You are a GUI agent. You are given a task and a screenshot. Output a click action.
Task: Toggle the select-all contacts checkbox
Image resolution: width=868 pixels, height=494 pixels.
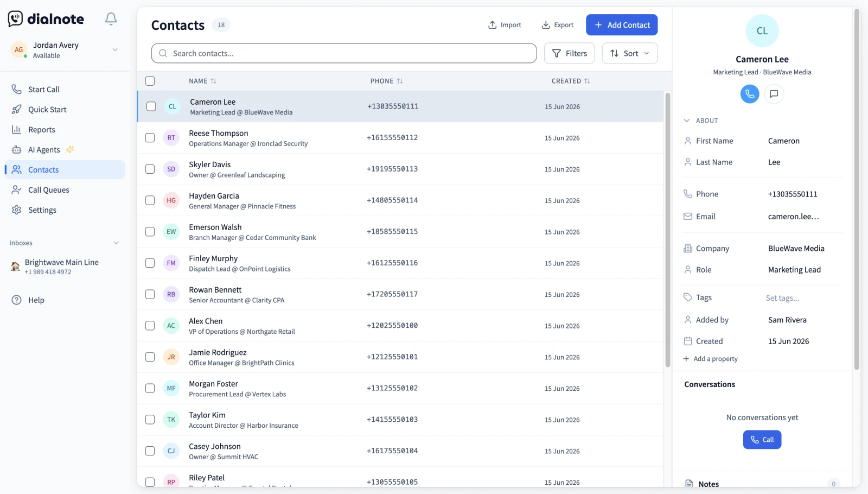tap(150, 81)
